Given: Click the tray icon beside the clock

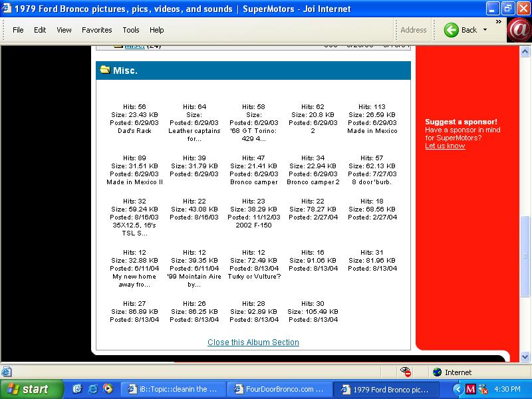Looking at the screenshot, I should click(483, 389).
